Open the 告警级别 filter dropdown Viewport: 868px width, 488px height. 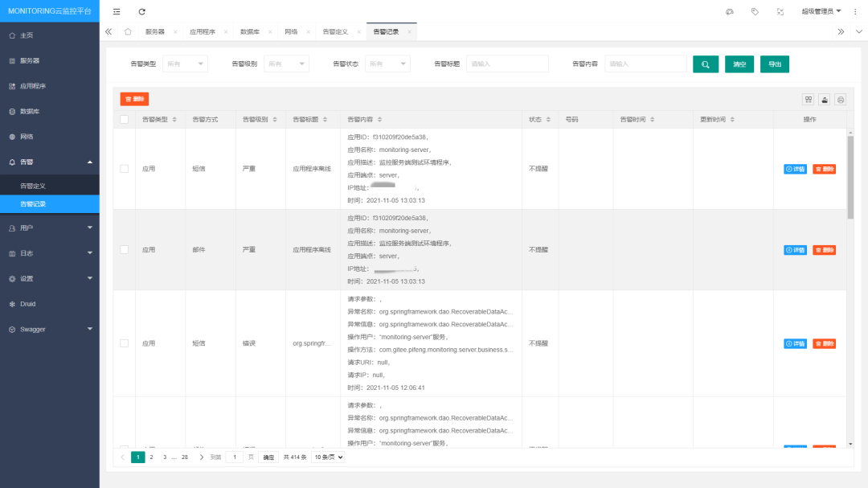286,64
